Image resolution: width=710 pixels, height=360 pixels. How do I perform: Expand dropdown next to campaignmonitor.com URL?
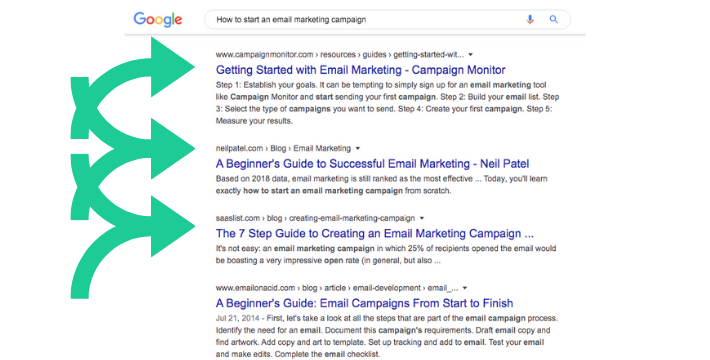(470, 55)
